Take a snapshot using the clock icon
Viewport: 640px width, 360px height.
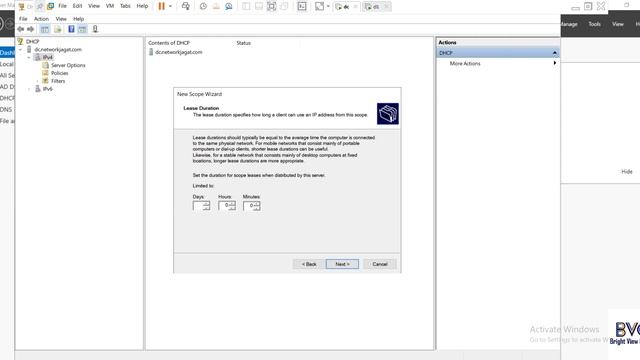pos(203,6)
